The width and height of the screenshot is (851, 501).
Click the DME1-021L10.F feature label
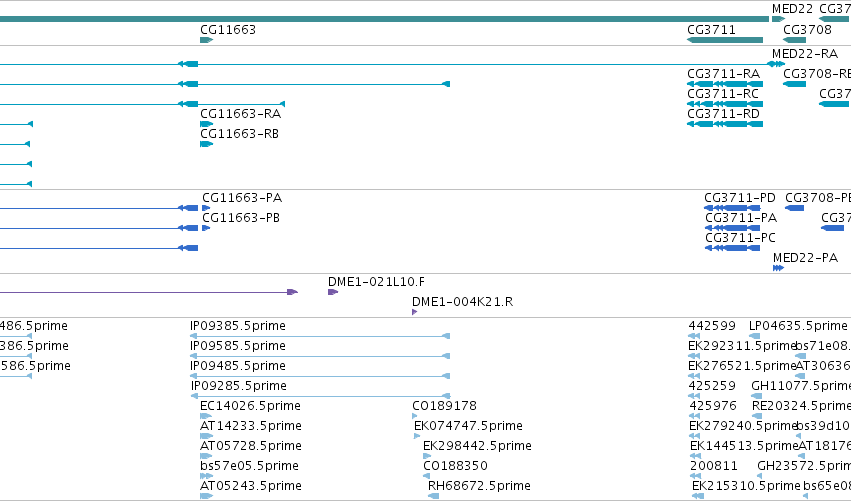pyautogui.click(x=376, y=282)
